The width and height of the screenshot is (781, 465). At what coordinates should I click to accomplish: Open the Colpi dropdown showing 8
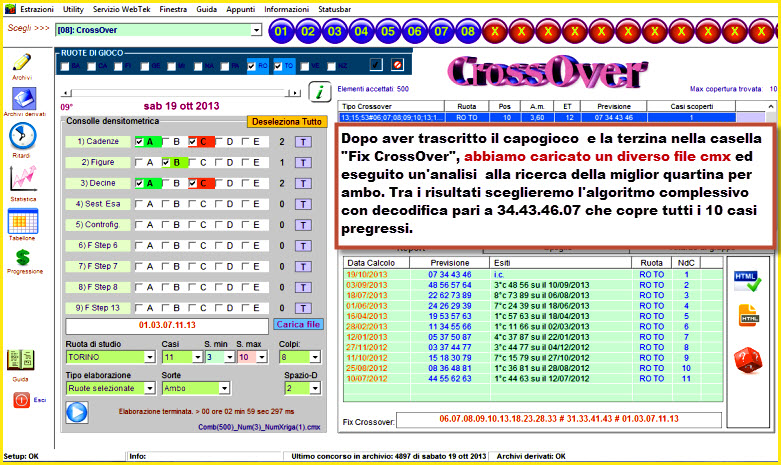tap(315, 357)
